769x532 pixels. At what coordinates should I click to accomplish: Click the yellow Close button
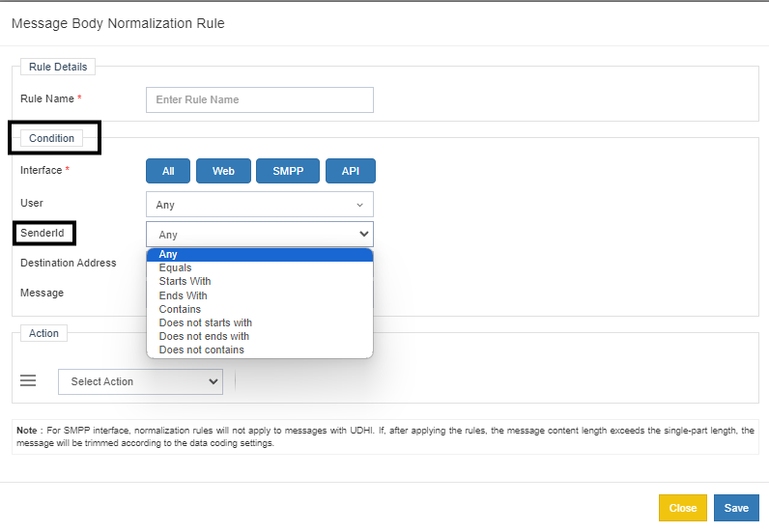point(683,508)
